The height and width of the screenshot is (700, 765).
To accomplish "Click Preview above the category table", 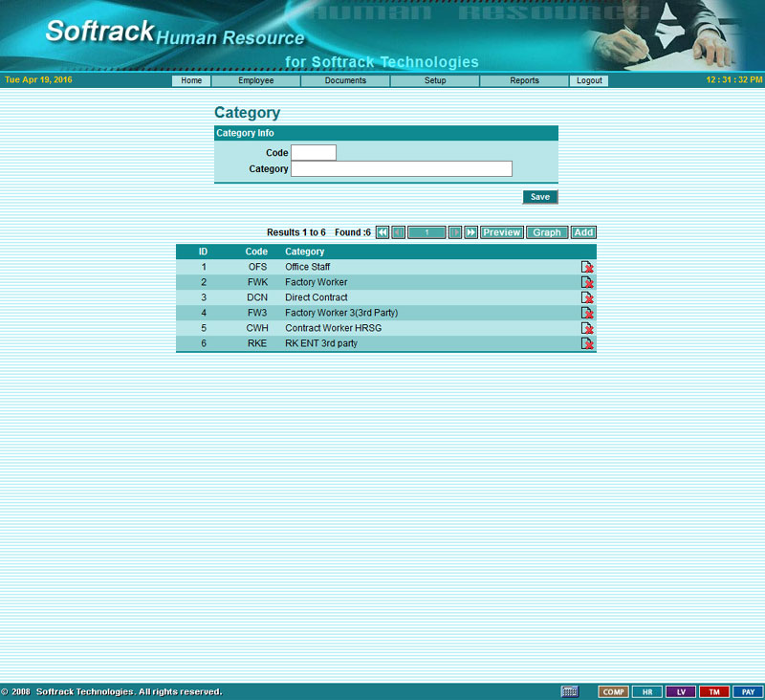I will point(502,232).
